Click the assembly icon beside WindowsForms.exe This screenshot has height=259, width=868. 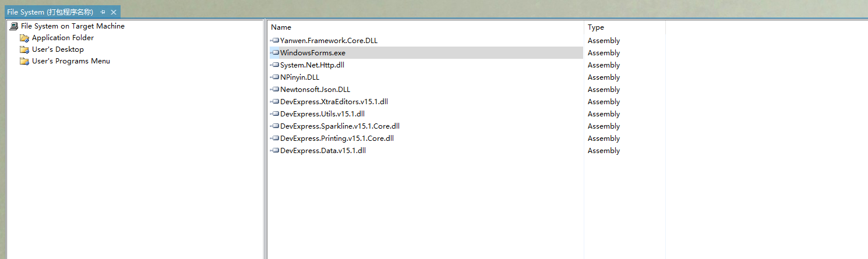point(276,53)
